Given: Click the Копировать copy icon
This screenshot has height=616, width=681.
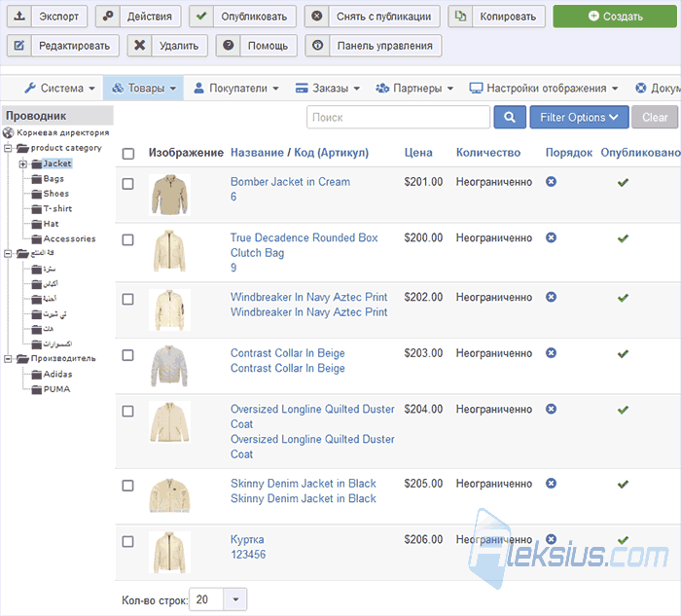Looking at the screenshot, I should coord(460,17).
